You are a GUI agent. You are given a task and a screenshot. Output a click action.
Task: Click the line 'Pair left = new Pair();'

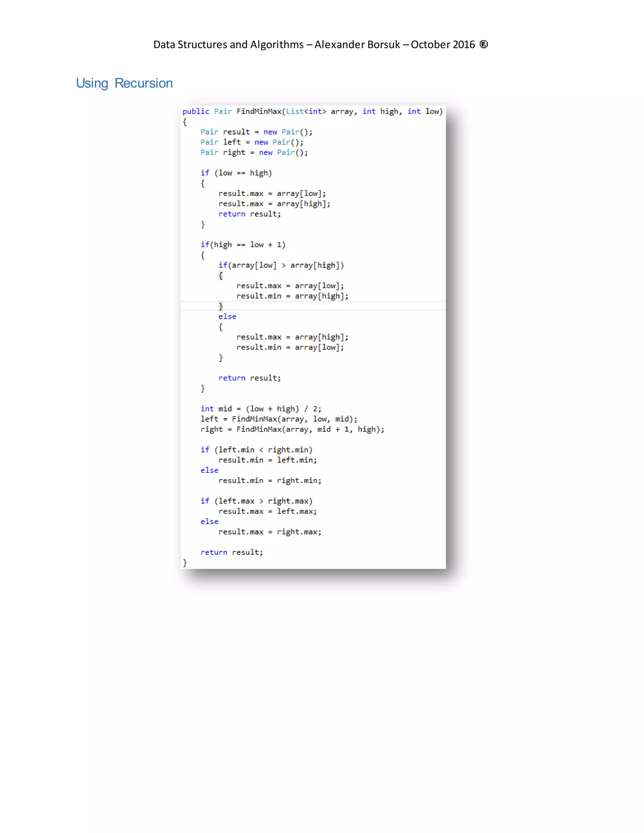coord(252,142)
